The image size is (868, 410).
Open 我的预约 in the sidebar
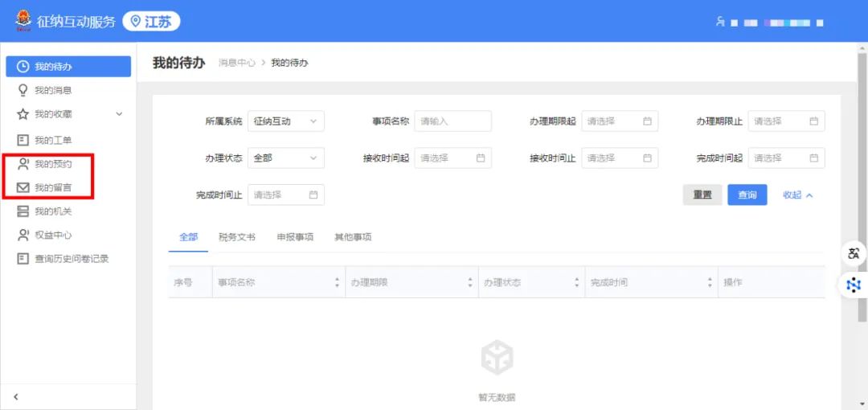[53, 164]
